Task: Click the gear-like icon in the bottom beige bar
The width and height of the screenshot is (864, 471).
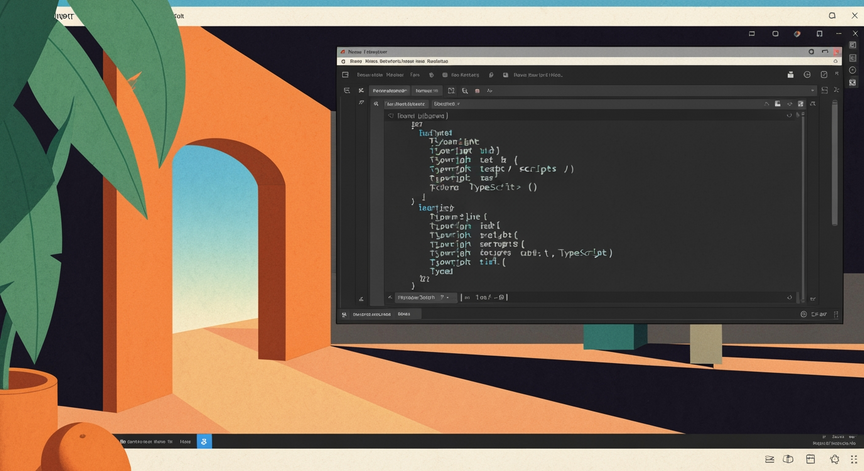Action: coord(834,459)
